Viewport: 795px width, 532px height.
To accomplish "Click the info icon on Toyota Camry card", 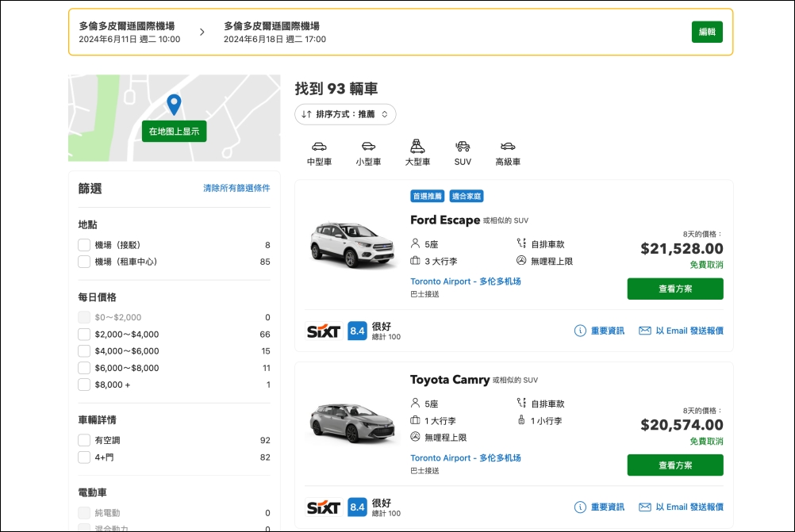I will tap(580, 507).
